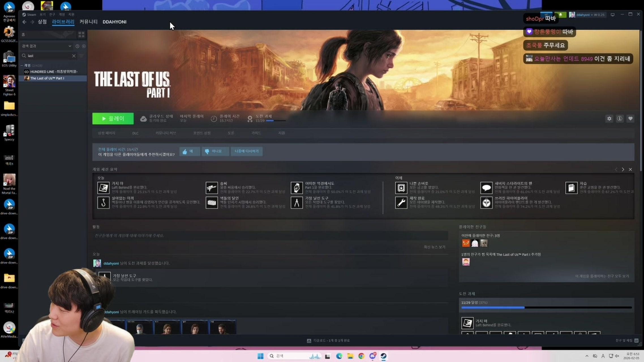This screenshot has width=644, height=362.
Task: Click the library grid collections view icon
Action: [x=81, y=35]
